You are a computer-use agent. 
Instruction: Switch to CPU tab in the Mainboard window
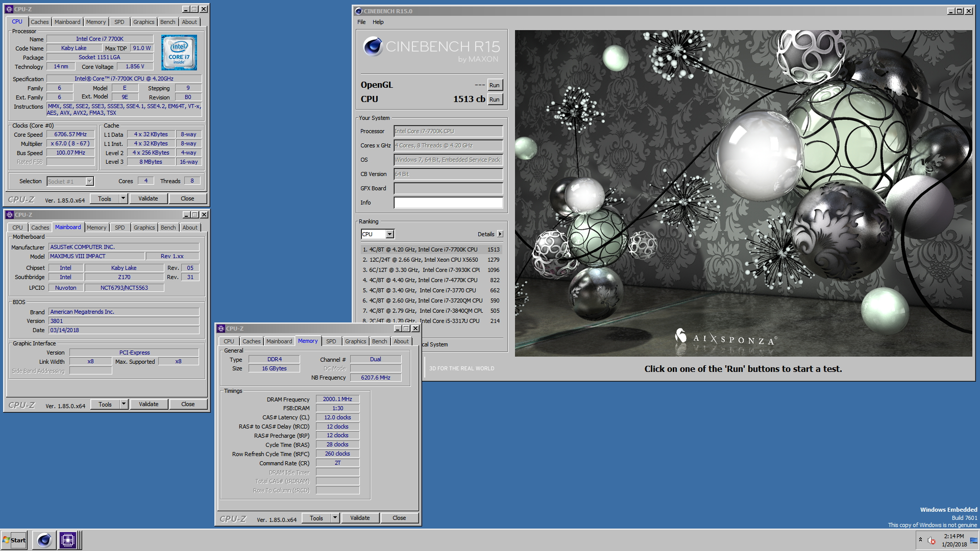(17, 228)
